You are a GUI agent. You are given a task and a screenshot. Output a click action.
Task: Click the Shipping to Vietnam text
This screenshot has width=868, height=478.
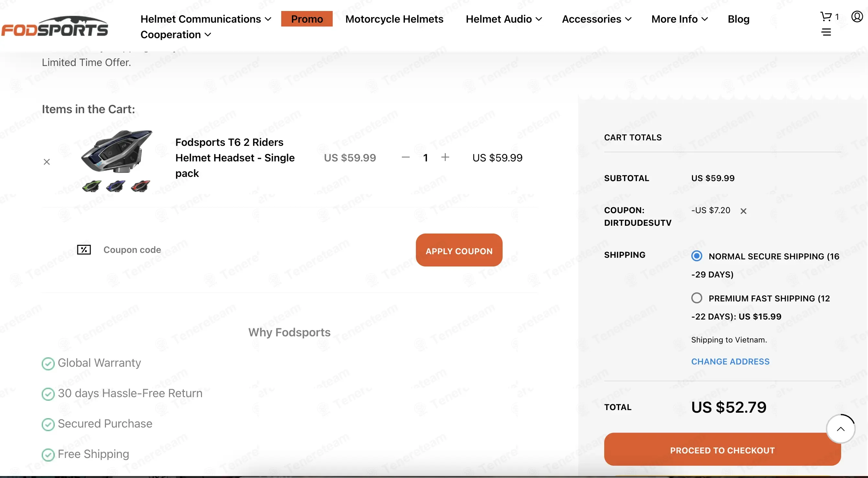(x=729, y=340)
